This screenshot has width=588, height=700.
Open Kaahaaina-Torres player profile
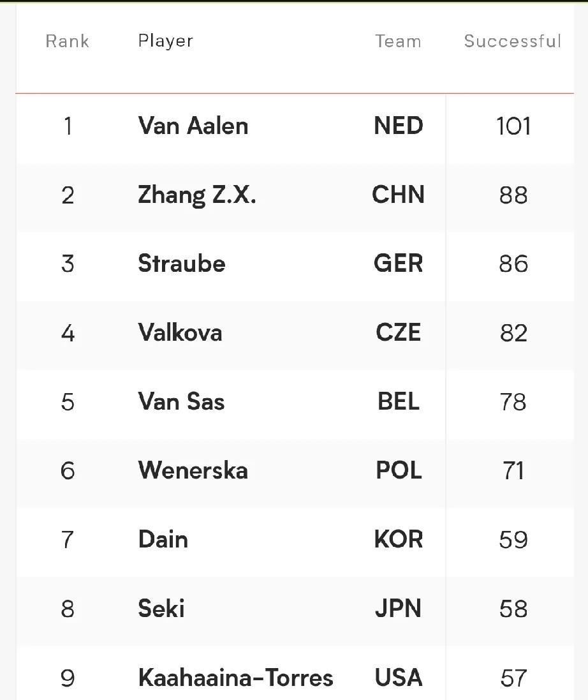tap(235, 678)
